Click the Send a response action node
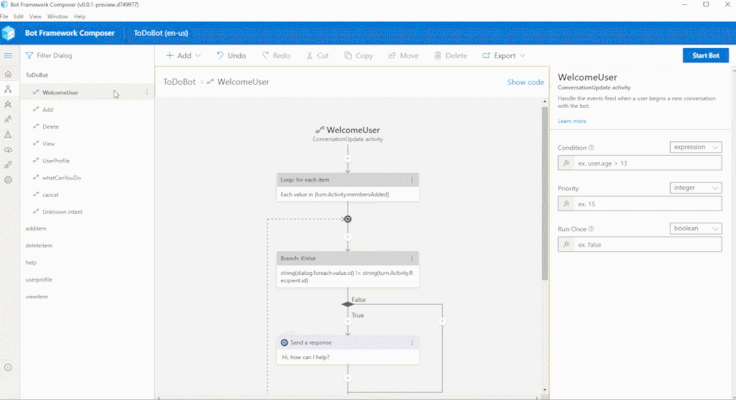 pos(348,350)
